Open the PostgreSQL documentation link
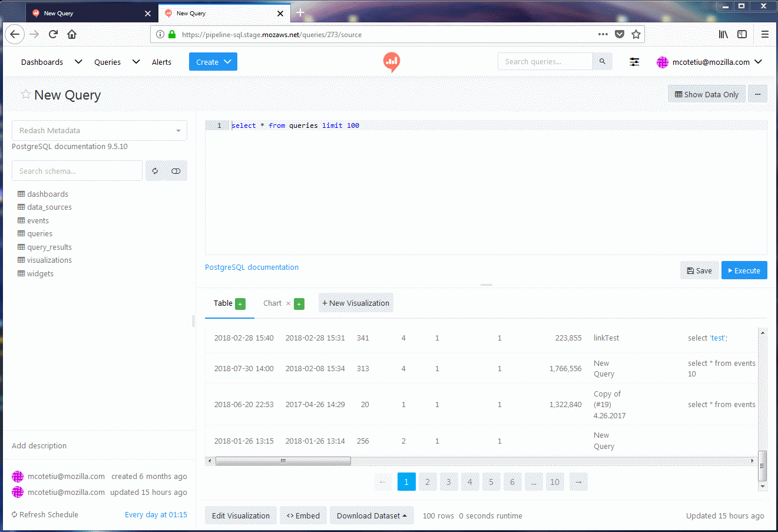Image resolution: width=778 pixels, height=532 pixels. click(x=251, y=267)
